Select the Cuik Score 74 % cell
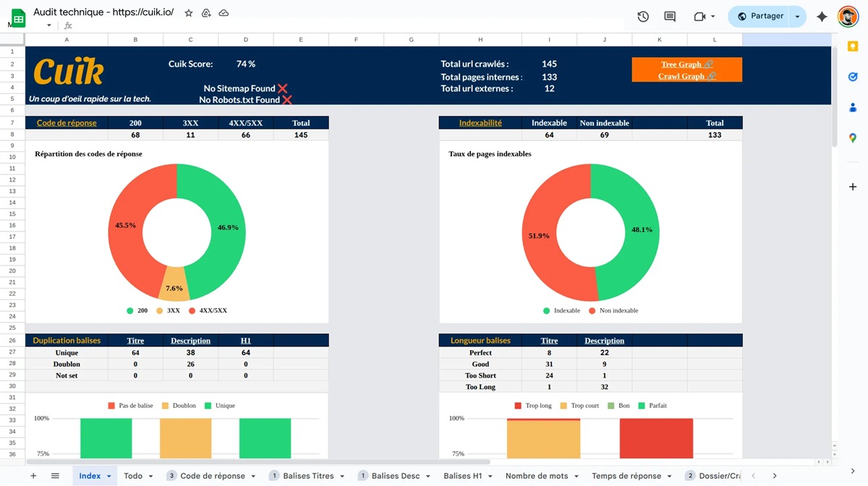868x486 pixels. (x=245, y=64)
